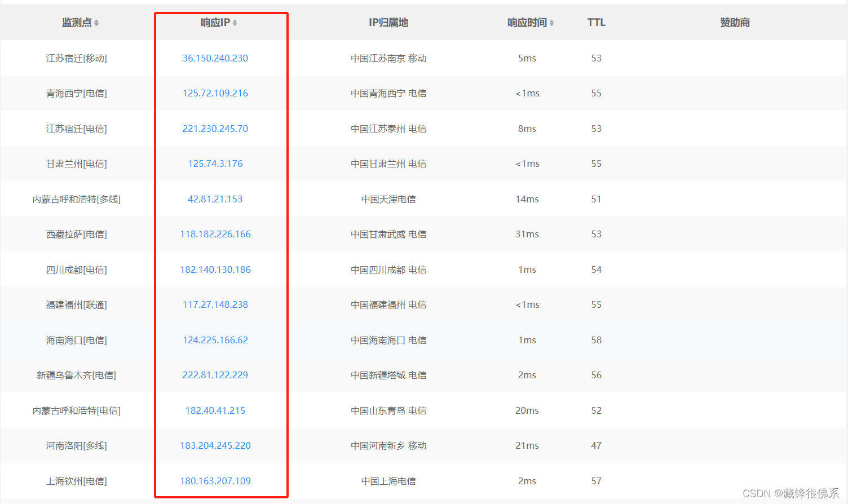Open IP link 222.81.122.229
Image resolution: width=848 pixels, height=504 pixels.
(215, 375)
